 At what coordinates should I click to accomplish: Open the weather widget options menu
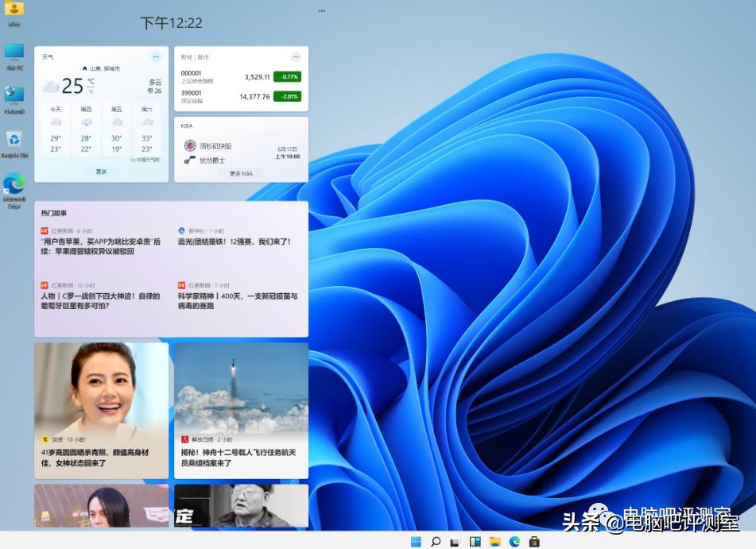coord(156,56)
